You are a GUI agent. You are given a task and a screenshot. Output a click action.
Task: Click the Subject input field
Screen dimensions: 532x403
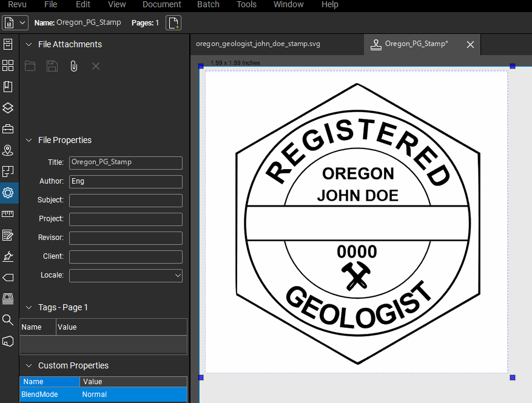[x=126, y=201]
